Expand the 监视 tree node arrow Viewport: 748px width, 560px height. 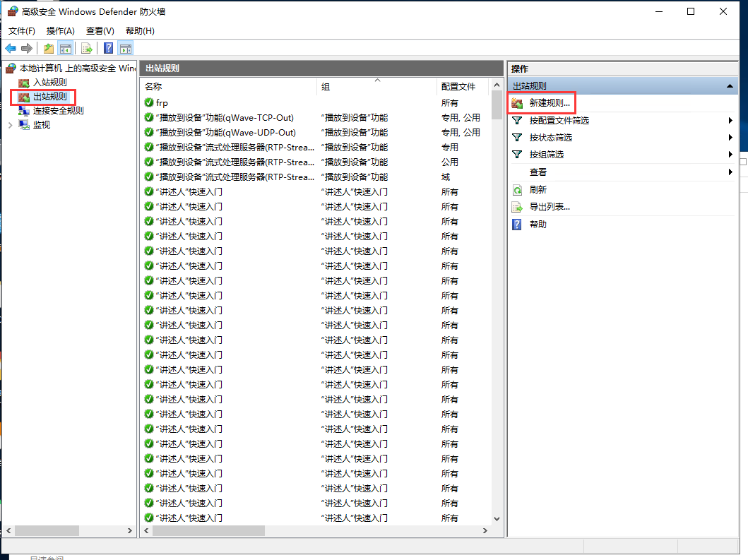tap(10, 125)
